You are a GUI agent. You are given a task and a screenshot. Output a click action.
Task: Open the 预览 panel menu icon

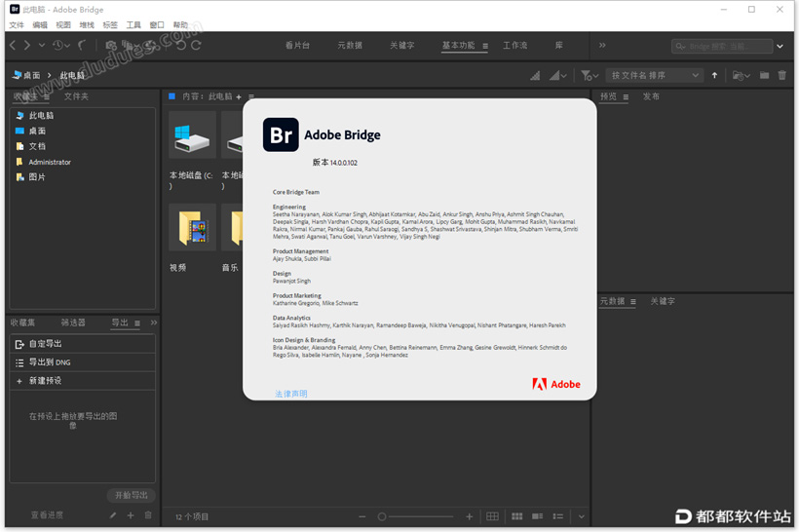[x=626, y=96]
